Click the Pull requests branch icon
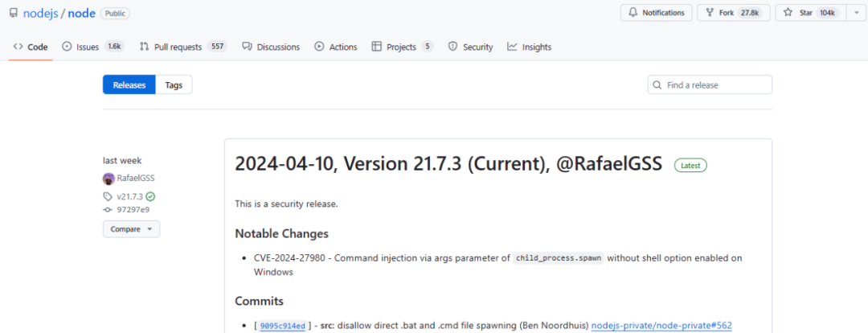 pos(145,47)
